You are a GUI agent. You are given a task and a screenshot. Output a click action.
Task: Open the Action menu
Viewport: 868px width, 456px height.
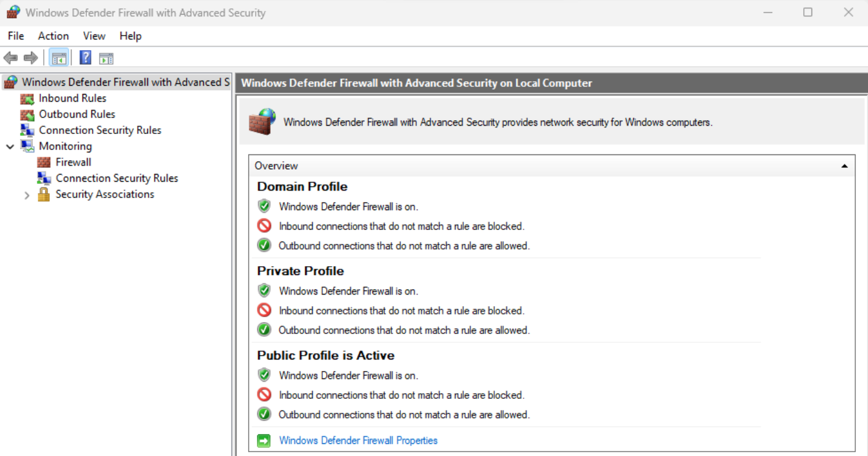click(53, 36)
